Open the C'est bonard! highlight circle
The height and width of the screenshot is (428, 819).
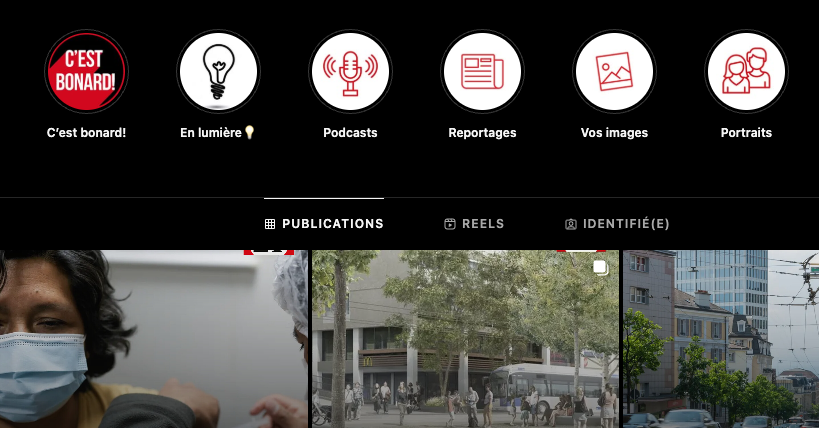[86, 72]
